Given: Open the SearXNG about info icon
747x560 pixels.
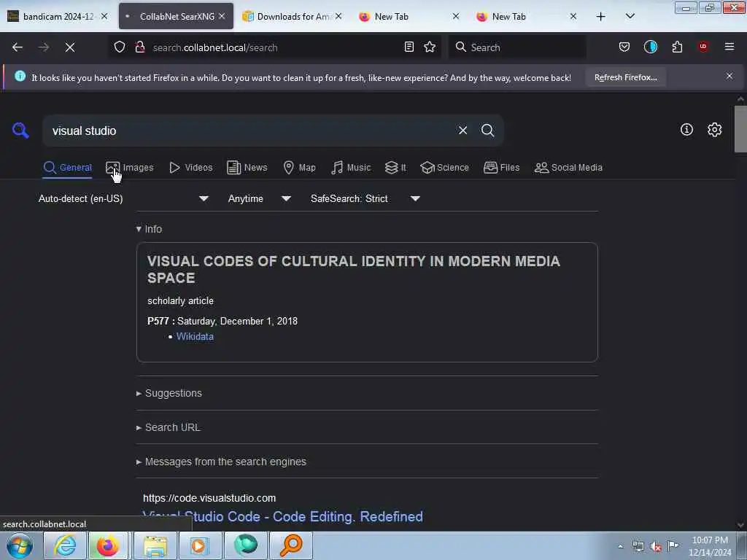Looking at the screenshot, I should (x=686, y=130).
